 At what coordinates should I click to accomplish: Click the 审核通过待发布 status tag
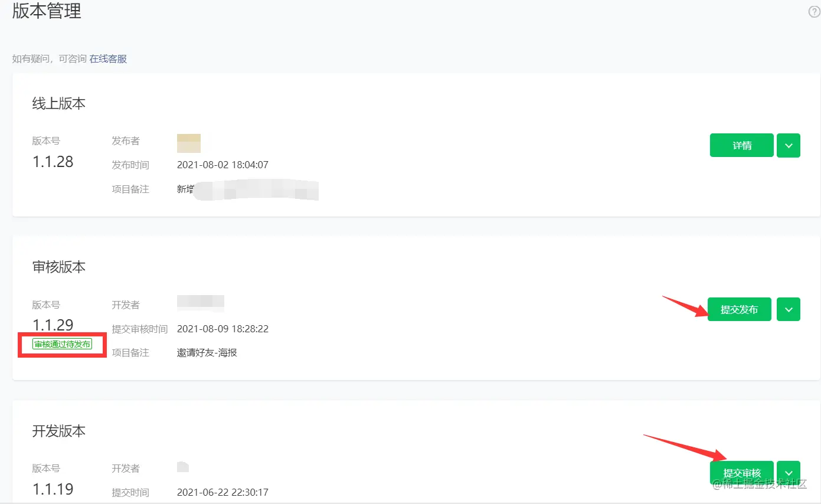(x=63, y=344)
